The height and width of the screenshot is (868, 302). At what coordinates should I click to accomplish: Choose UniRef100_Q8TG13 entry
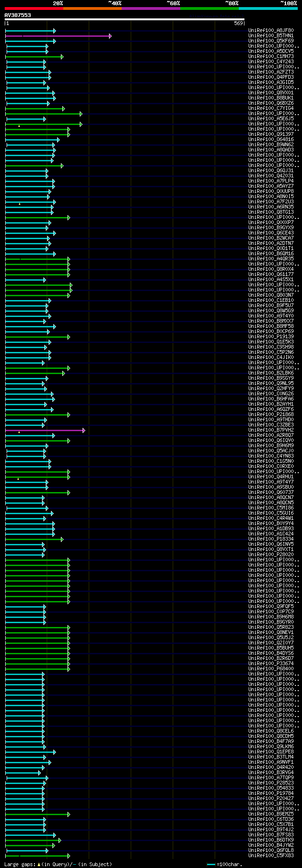271,212
